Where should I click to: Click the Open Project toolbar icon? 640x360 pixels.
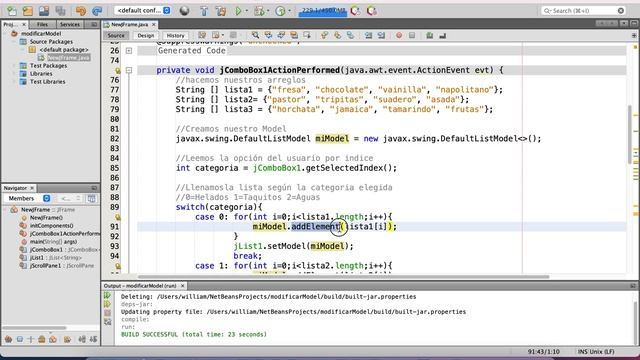(44, 11)
